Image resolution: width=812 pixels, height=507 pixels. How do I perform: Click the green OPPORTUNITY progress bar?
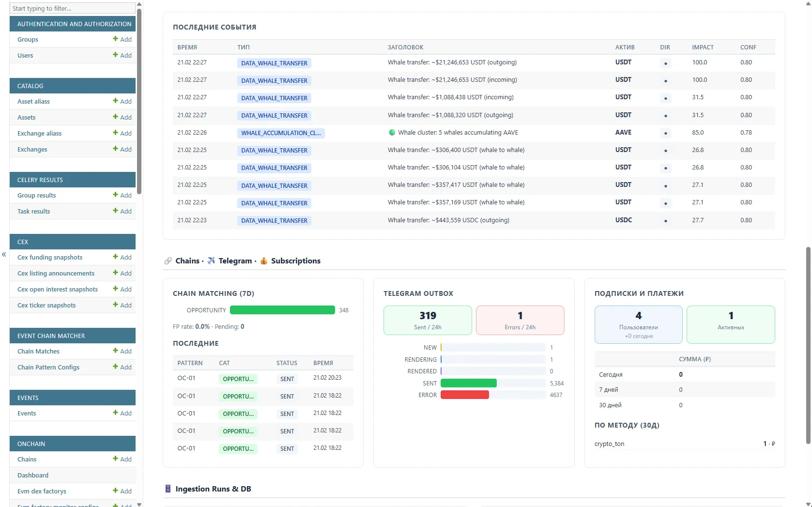click(x=282, y=310)
